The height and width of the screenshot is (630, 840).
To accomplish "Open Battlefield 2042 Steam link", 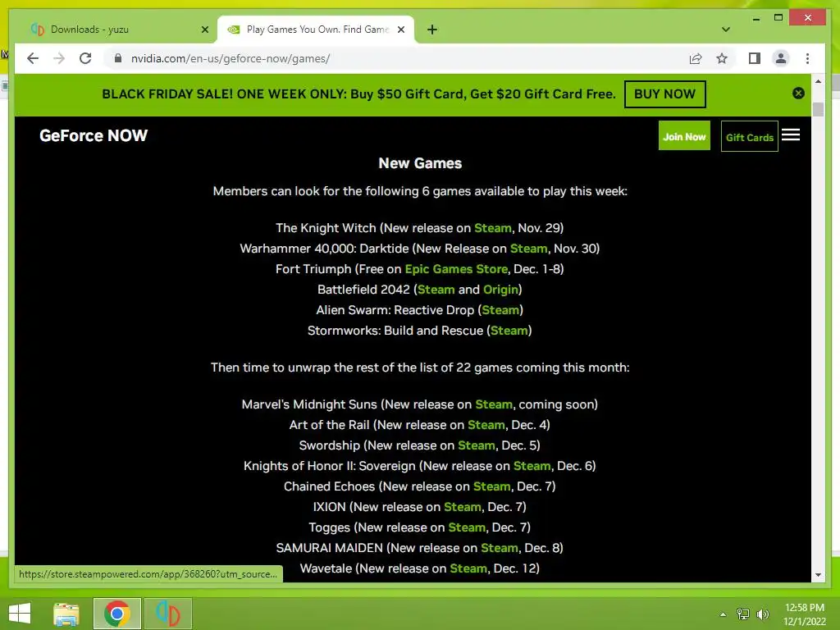I will coord(436,290).
